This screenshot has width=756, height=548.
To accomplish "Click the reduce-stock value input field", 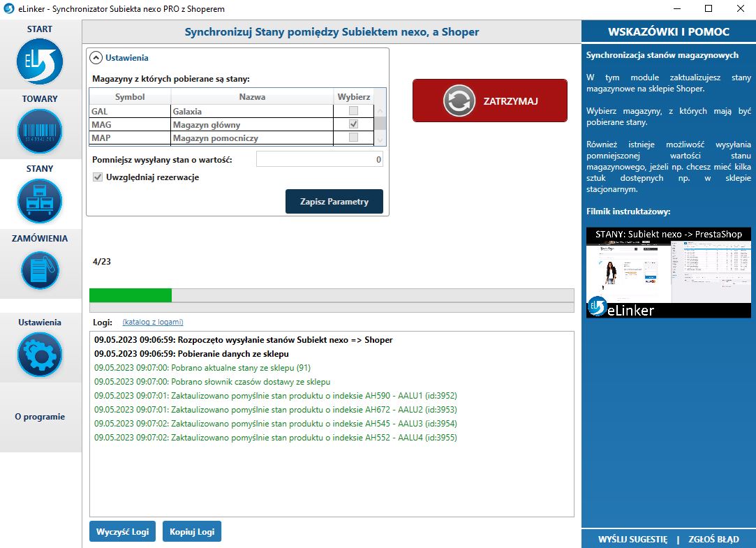I will [319, 160].
